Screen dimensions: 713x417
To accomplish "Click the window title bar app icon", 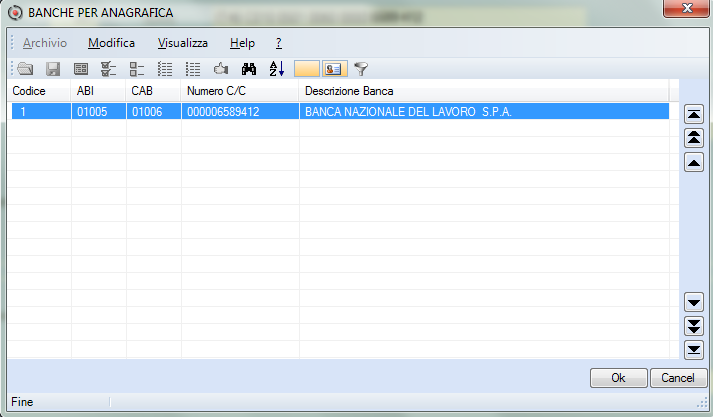I will (15, 13).
